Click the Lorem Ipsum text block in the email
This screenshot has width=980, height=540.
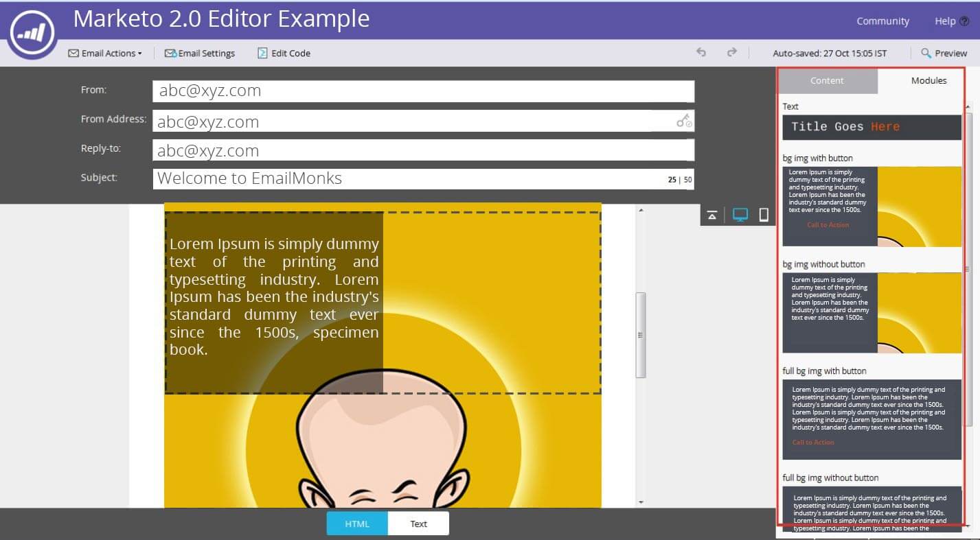pyautogui.click(x=274, y=296)
